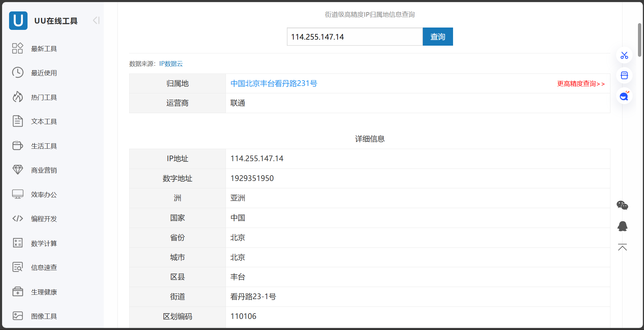The width and height of the screenshot is (644, 330).
Task: Click the 区县 value 丰台
Action: pos(238,277)
